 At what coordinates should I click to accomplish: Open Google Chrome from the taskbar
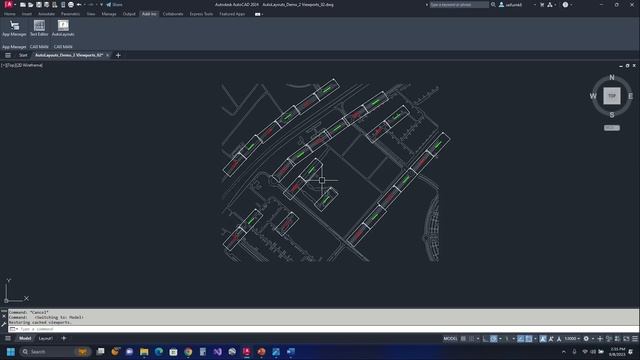(188, 351)
